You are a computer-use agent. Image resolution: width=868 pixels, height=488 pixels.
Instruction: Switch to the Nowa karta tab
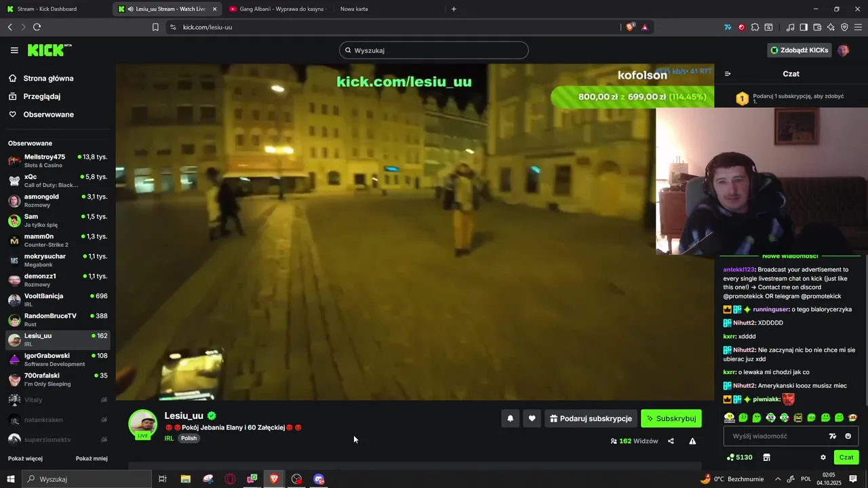(387, 9)
